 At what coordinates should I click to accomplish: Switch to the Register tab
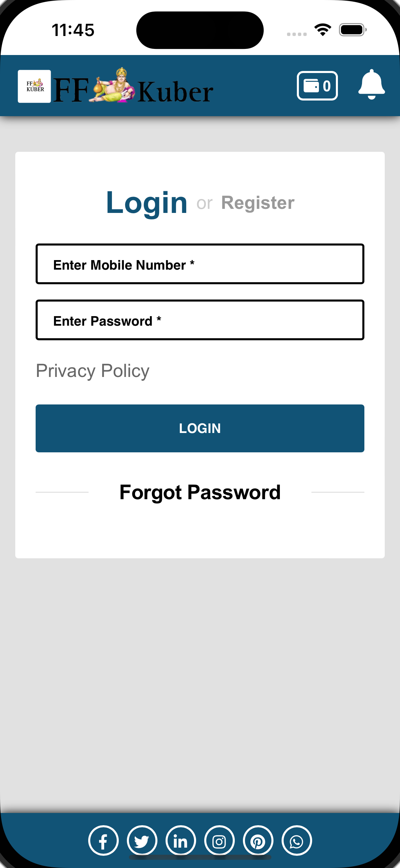258,203
